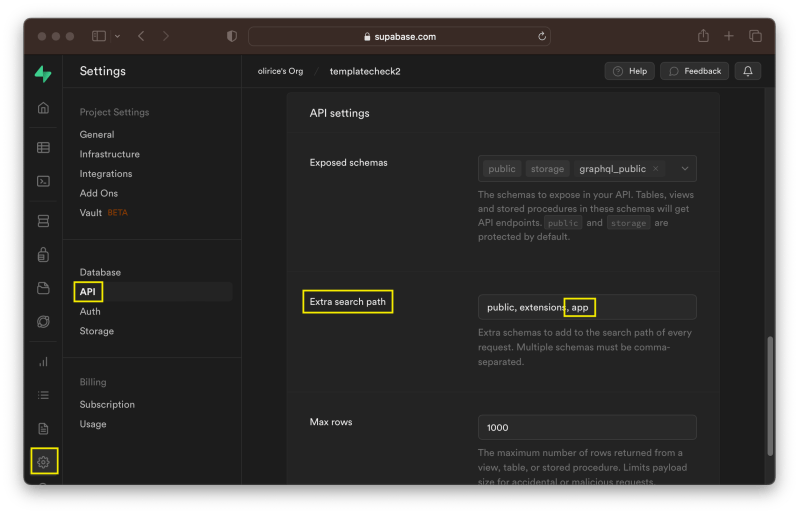This screenshot has height=514, width=799.
Task: Click the storage schema tag
Action: pos(547,169)
